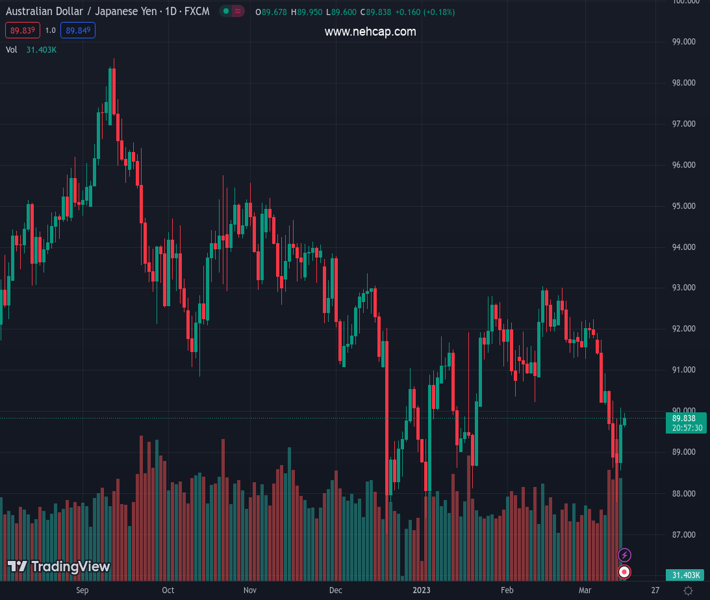Click the 99.000 price scale label
Image resolution: width=710 pixels, height=600 pixels.
coord(685,42)
